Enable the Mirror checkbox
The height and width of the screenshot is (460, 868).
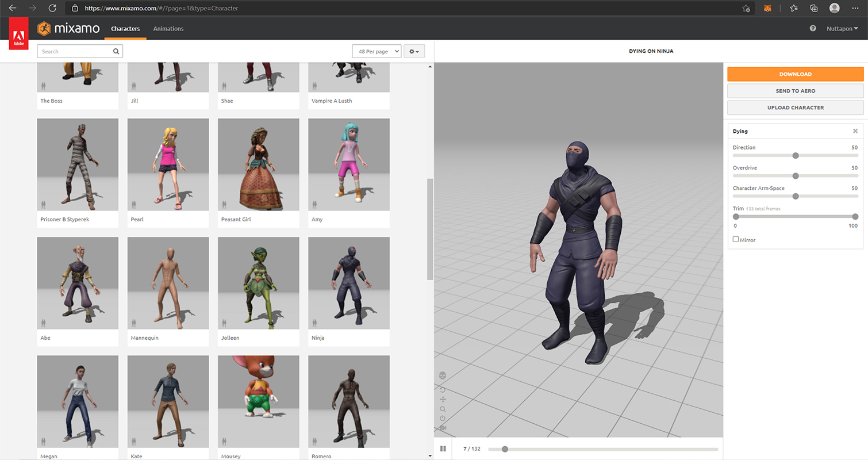point(736,239)
